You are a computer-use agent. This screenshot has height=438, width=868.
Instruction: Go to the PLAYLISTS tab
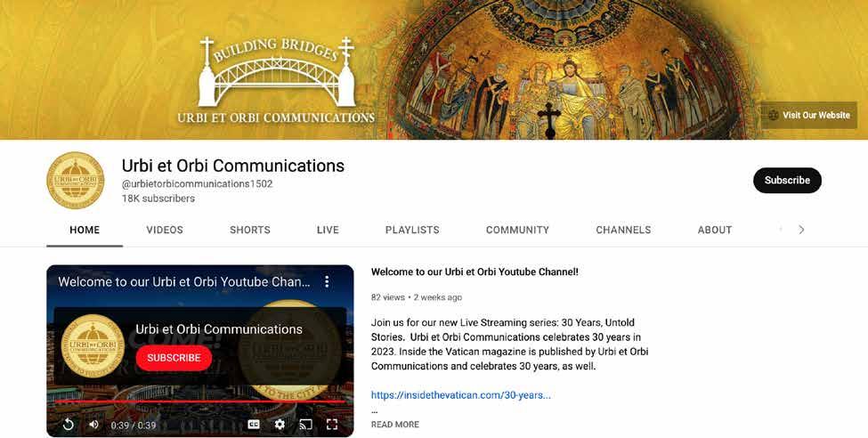412,230
